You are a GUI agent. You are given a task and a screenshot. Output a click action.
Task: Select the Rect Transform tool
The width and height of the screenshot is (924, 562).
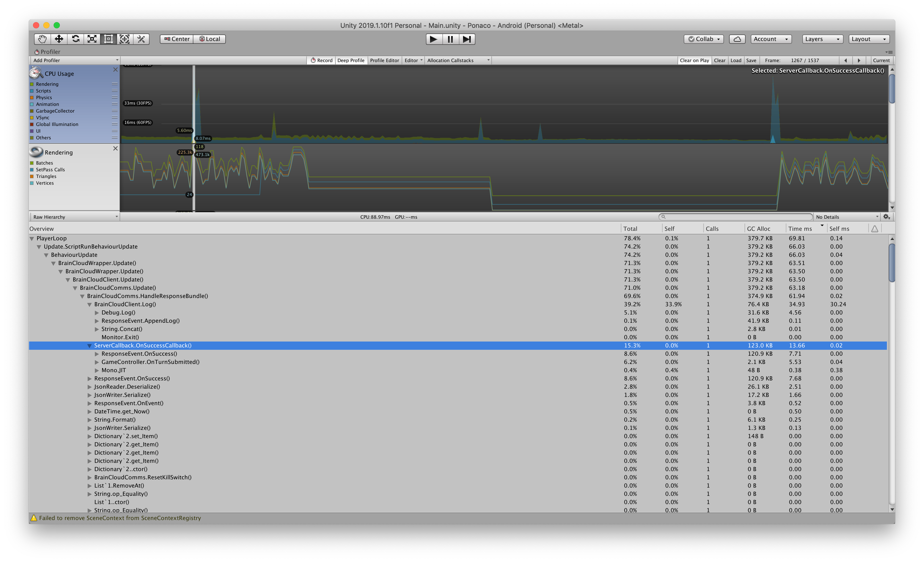[108, 39]
